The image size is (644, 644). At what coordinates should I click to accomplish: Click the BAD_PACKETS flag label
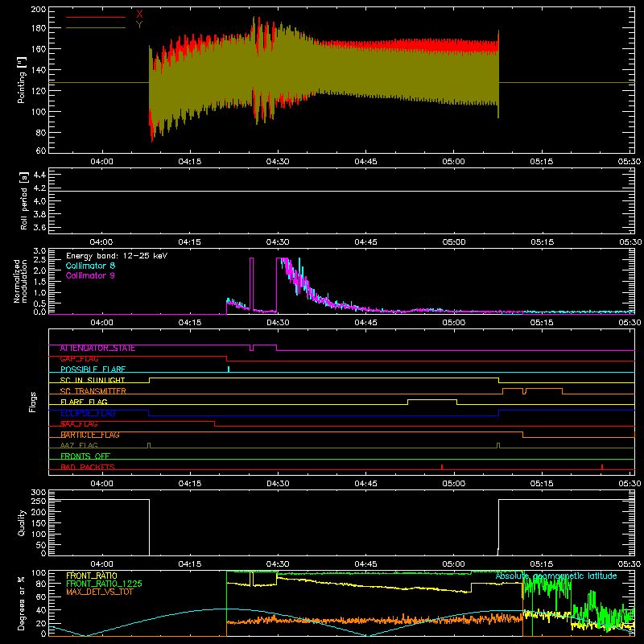coord(88,467)
